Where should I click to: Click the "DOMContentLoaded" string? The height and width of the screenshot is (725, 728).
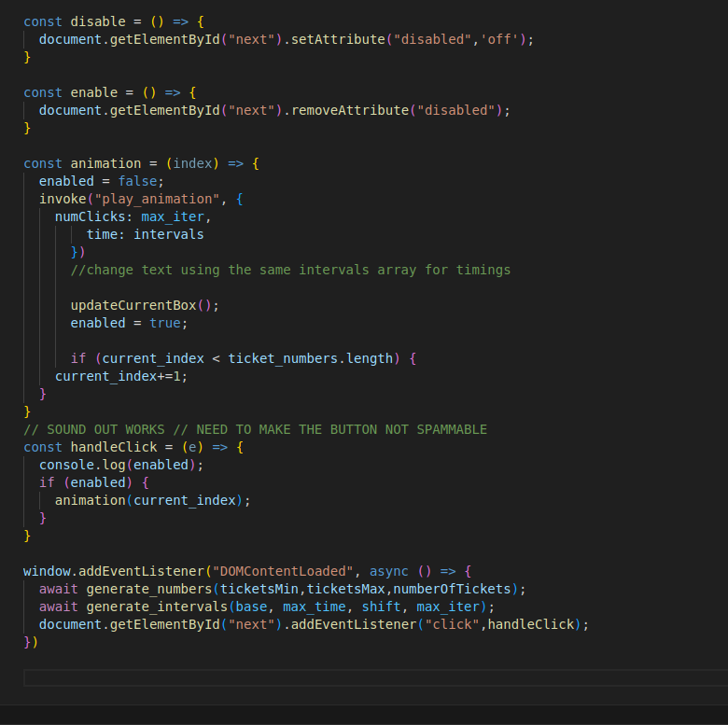click(x=283, y=571)
